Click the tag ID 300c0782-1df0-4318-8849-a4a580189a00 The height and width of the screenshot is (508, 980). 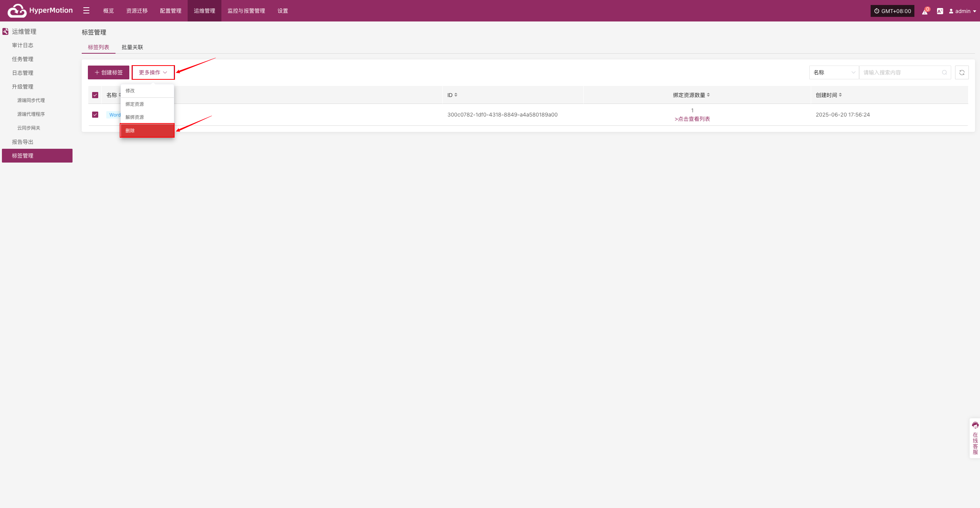(x=502, y=115)
